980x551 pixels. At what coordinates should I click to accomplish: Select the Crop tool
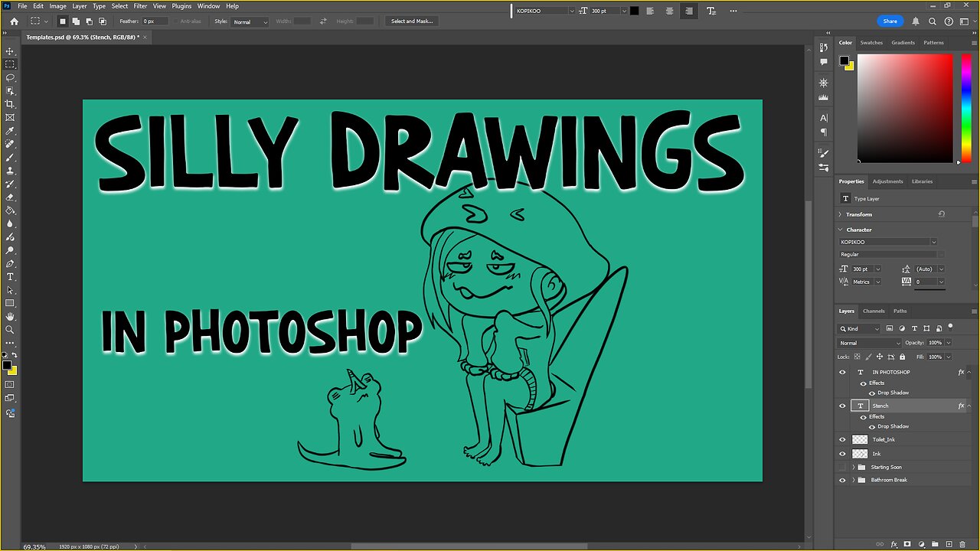[10, 104]
